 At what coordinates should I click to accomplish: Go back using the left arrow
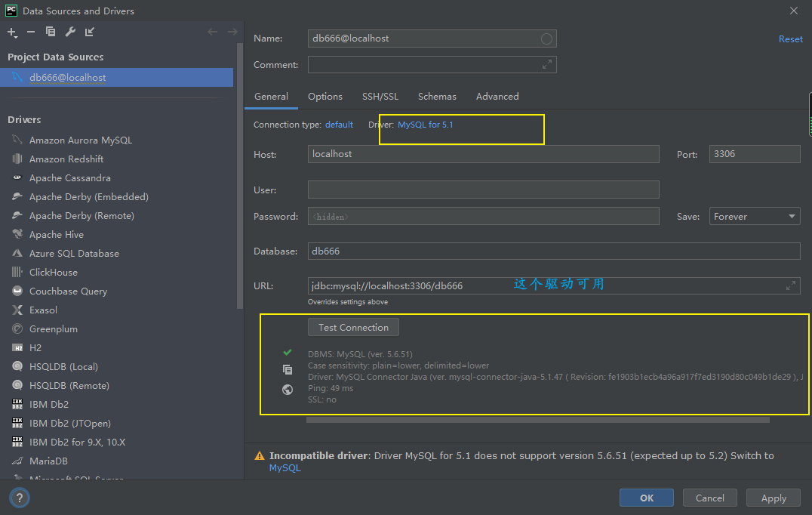212,32
